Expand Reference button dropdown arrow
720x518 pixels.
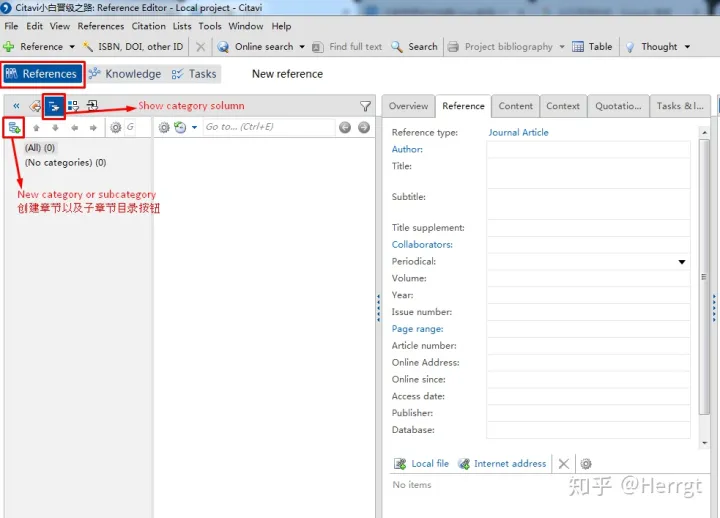72,47
